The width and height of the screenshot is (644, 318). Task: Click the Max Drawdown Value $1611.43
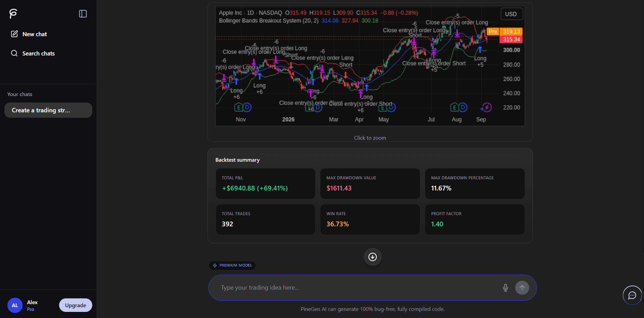point(339,188)
